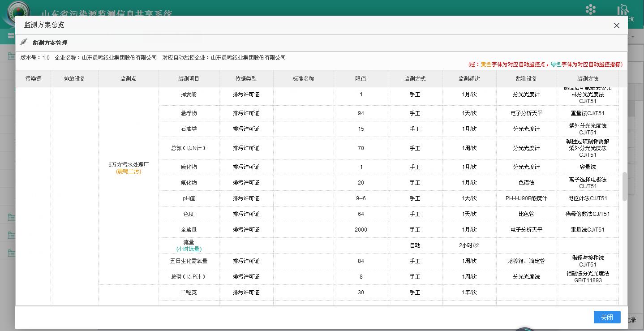Select the 污染源 column header
644x331 pixels.
click(33, 78)
